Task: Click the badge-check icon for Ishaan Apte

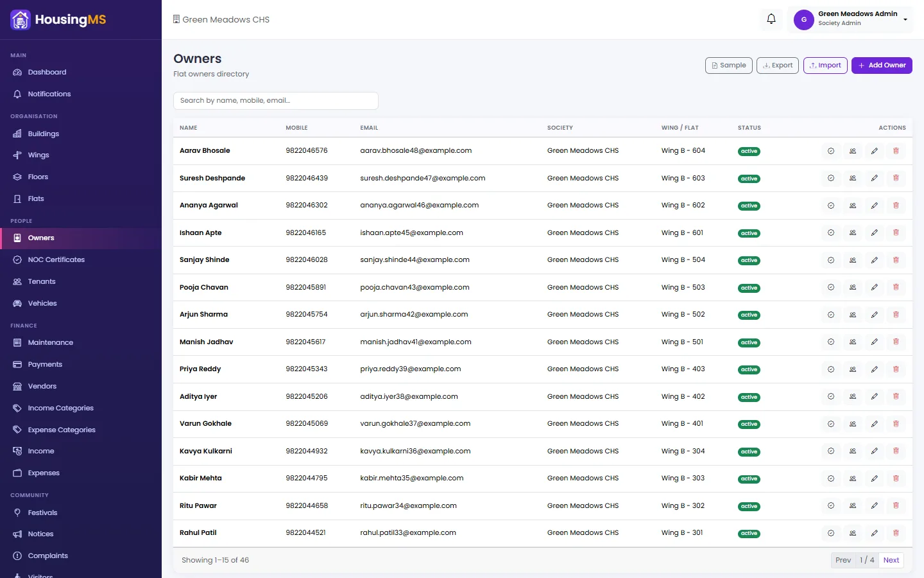Action: click(831, 232)
